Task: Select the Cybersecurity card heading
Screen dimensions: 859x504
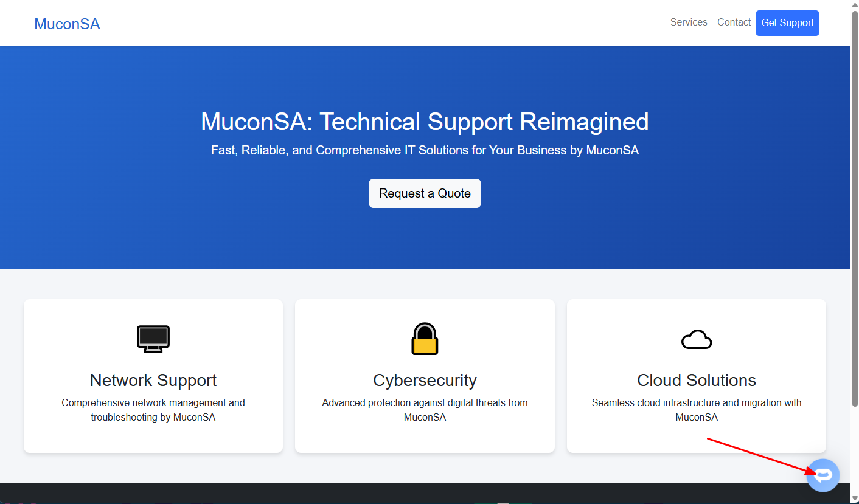Action: 425,381
